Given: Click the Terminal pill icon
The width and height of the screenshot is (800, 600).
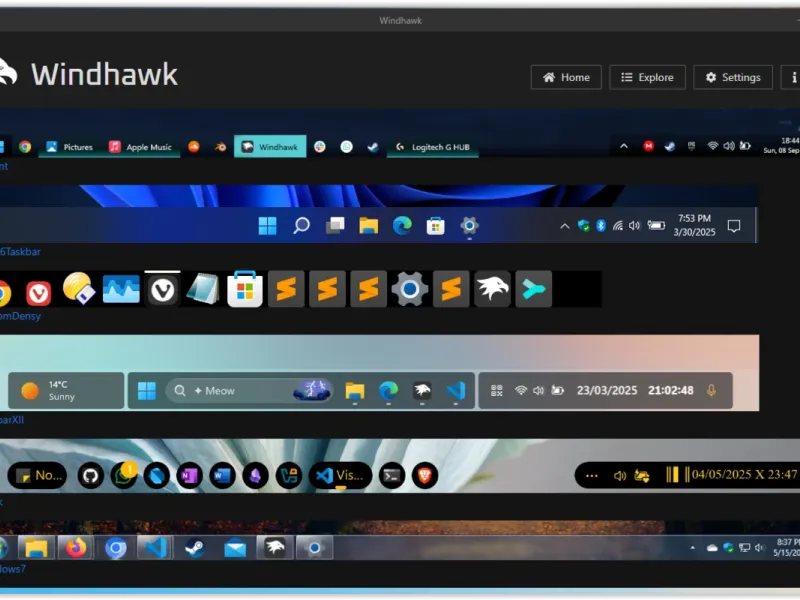Looking at the screenshot, I should pos(392,476).
